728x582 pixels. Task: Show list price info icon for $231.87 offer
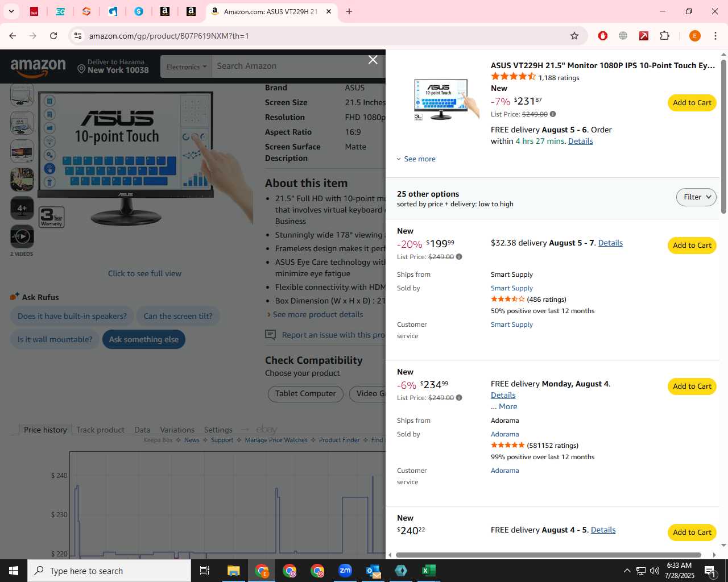553,114
